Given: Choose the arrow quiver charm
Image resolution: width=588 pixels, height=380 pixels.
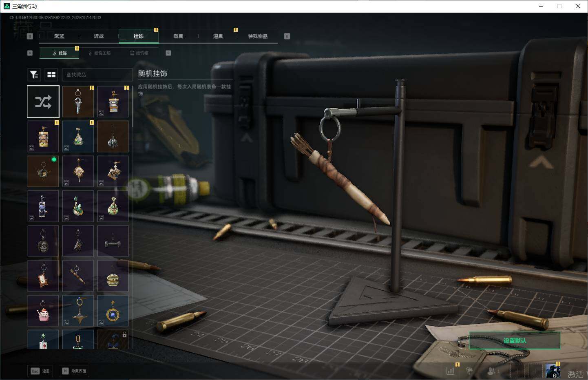Looking at the screenshot, I should [x=78, y=276].
